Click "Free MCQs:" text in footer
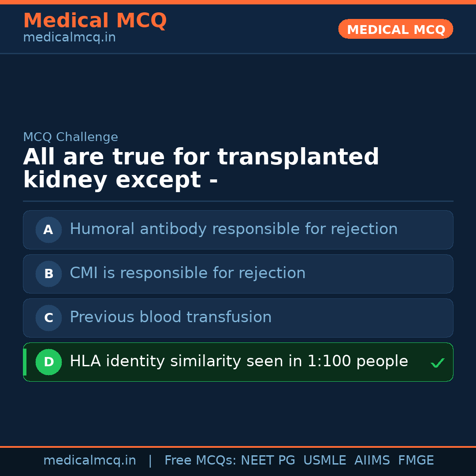 click(200, 461)
